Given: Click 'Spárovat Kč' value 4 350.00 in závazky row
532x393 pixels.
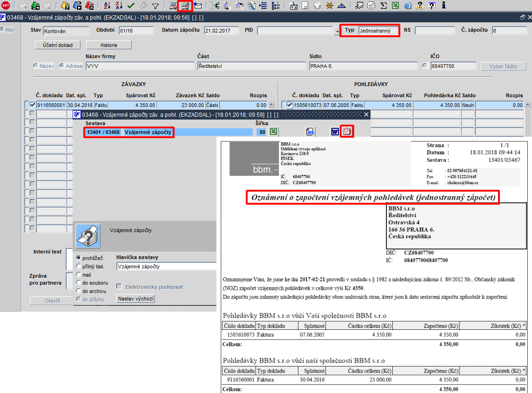Looking at the screenshot, I should tap(132, 105).
